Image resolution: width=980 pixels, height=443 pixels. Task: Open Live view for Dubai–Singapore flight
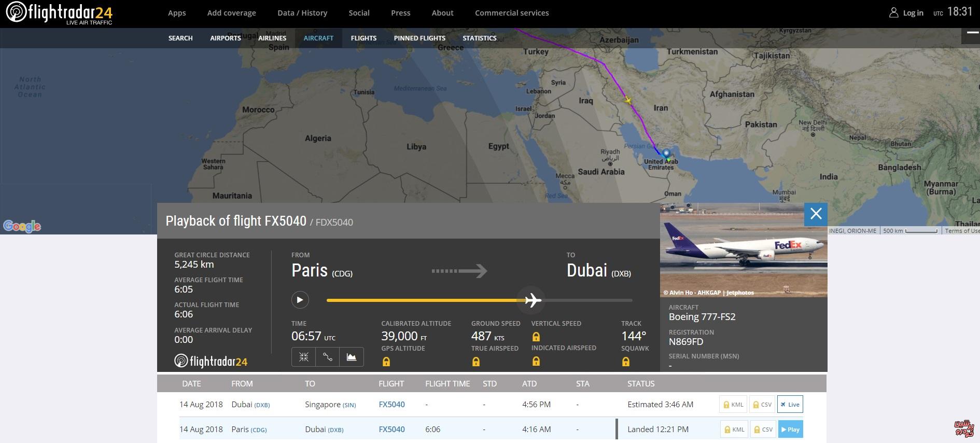pos(790,405)
